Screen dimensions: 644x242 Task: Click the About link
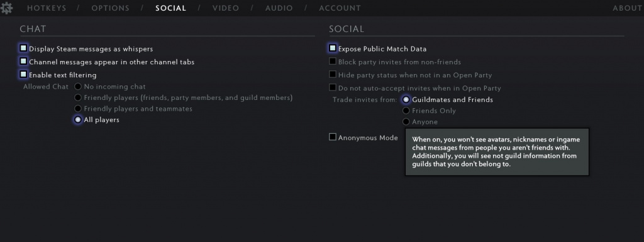(627, 8)
